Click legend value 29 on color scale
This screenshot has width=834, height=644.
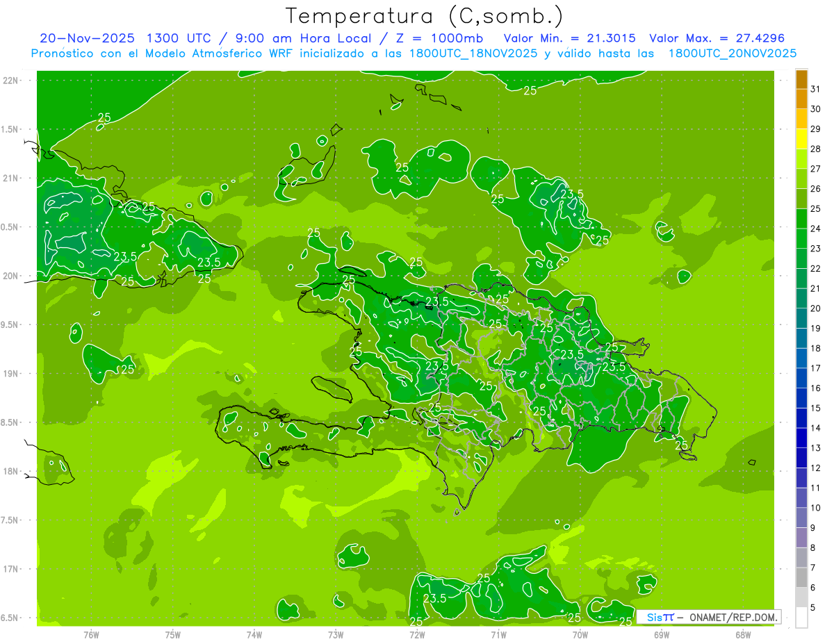816,129
